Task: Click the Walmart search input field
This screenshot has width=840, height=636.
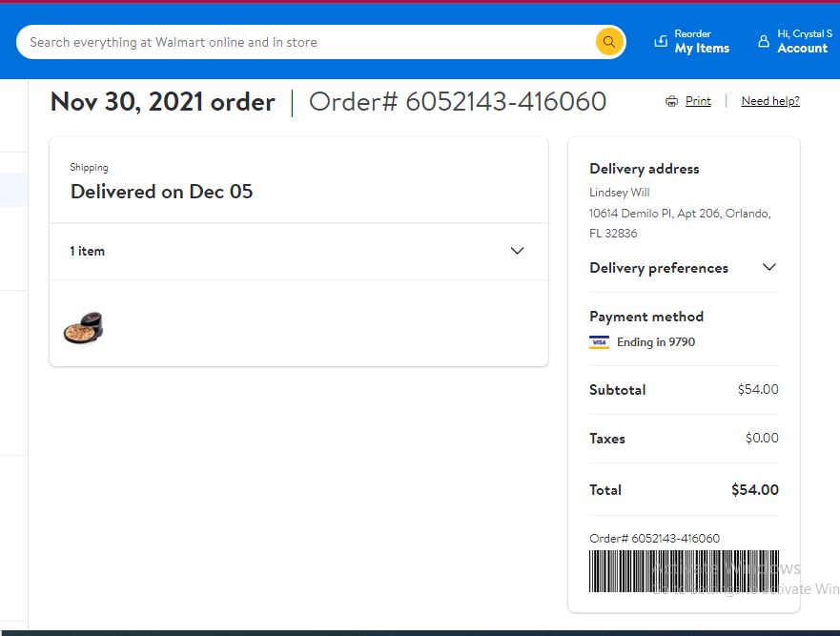Action: pyautogui.click(x=305, y=42)
